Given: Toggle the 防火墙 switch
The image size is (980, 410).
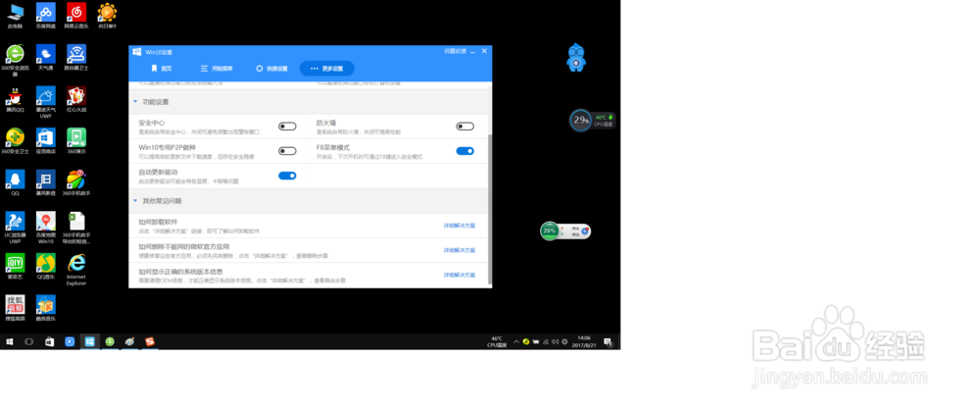Looking at the screenshot, I should coord(465,127).
